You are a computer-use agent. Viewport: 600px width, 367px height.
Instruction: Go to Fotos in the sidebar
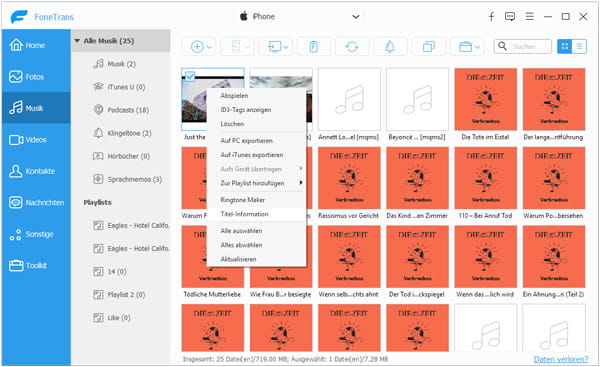click(36, 77)
